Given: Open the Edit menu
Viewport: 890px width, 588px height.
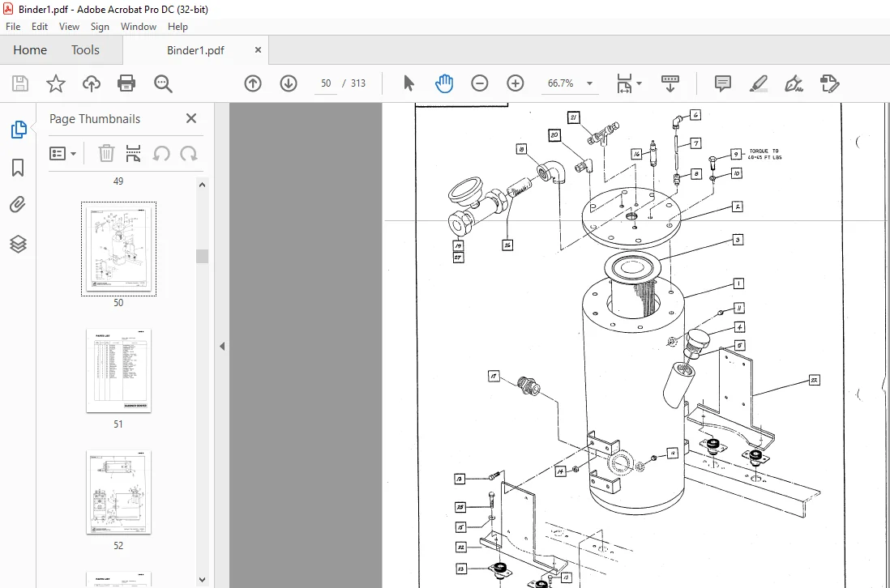Looking at the screenshot, I should pyautogui.click(x=40, y=27).
